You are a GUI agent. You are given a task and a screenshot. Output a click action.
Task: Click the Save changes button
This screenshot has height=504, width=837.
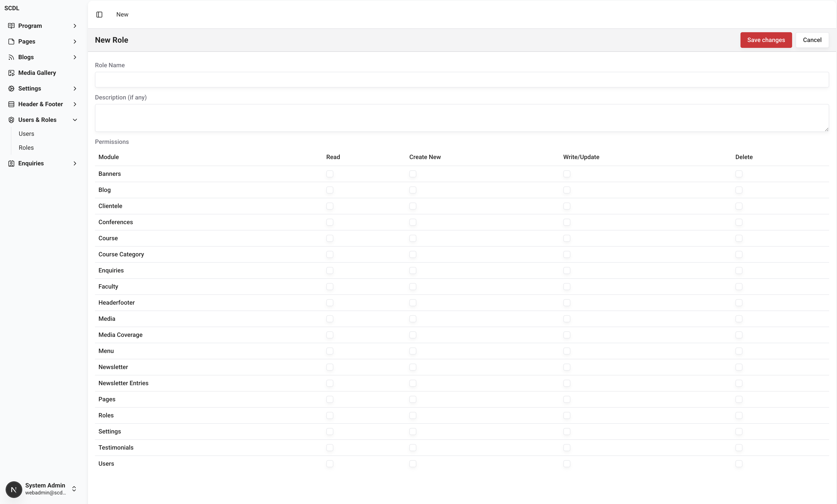(766, 40)
